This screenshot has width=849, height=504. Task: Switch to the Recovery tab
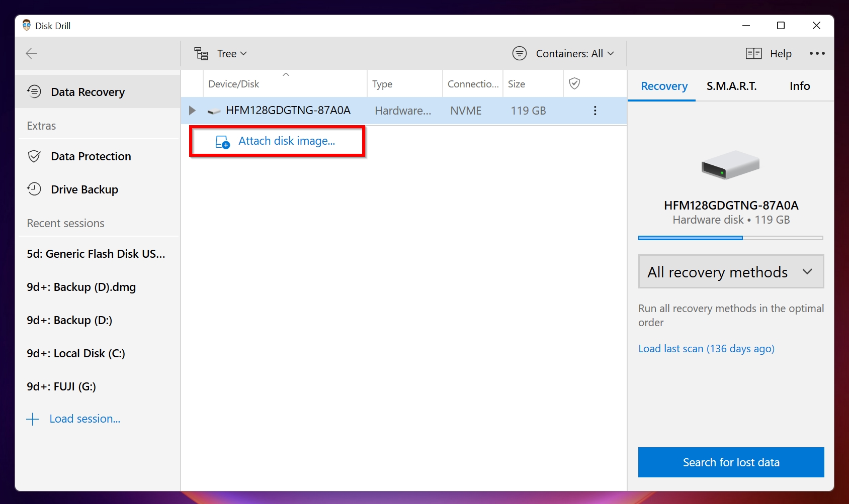click(664, 86)
